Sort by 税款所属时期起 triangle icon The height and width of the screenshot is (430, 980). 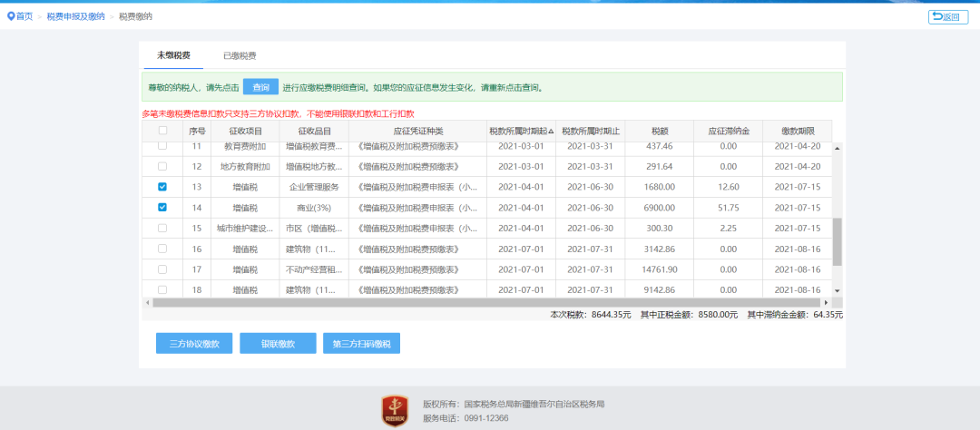(550, 132)
